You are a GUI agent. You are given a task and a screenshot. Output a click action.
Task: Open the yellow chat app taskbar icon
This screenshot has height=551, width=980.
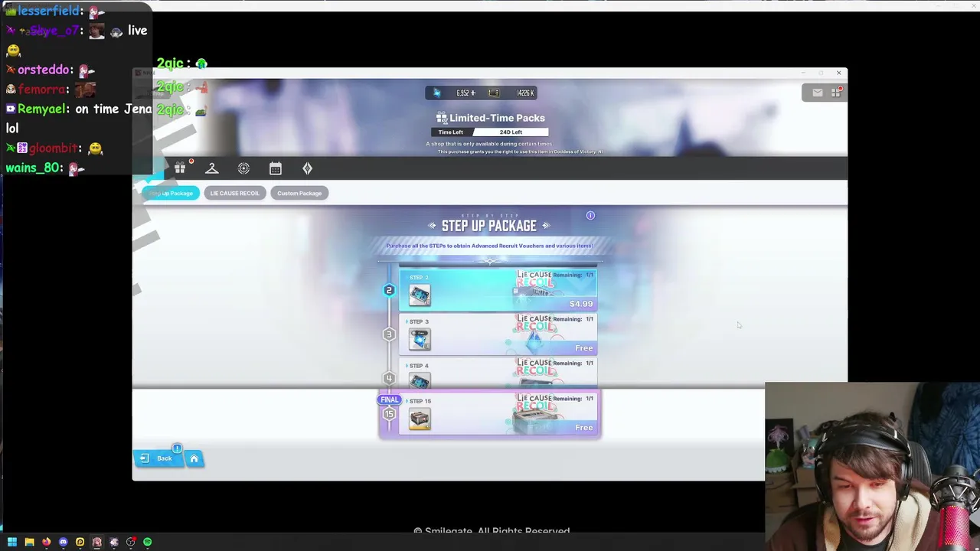(80, 542)
